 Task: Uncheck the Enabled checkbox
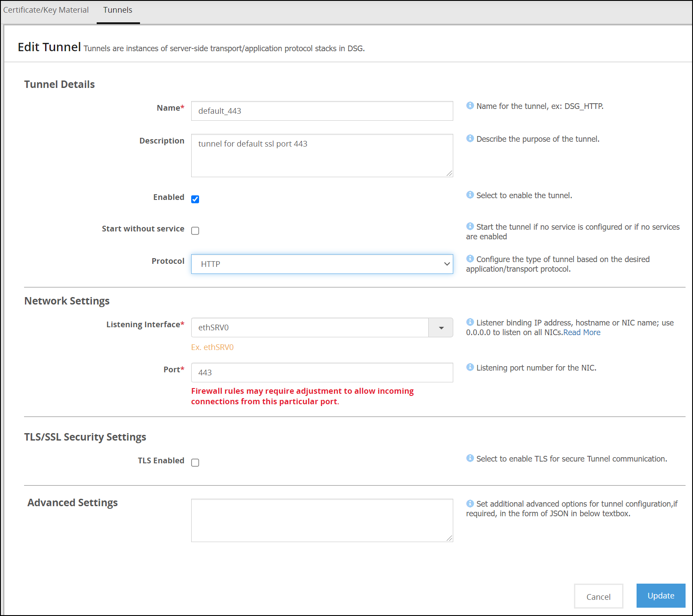195,199
